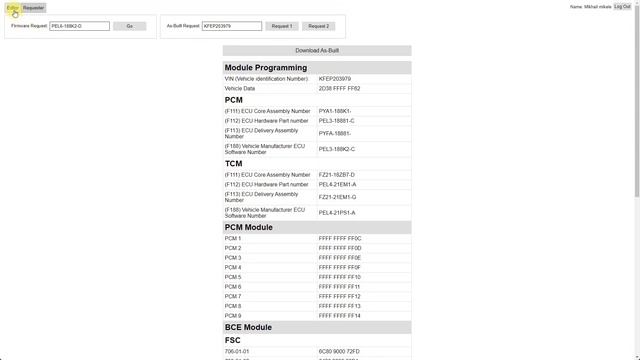The width and height of the screenshot is (640, 360).
Task: Select PCM 3 value FFFF FFFF FF0E
Action: tap(340, 258)
